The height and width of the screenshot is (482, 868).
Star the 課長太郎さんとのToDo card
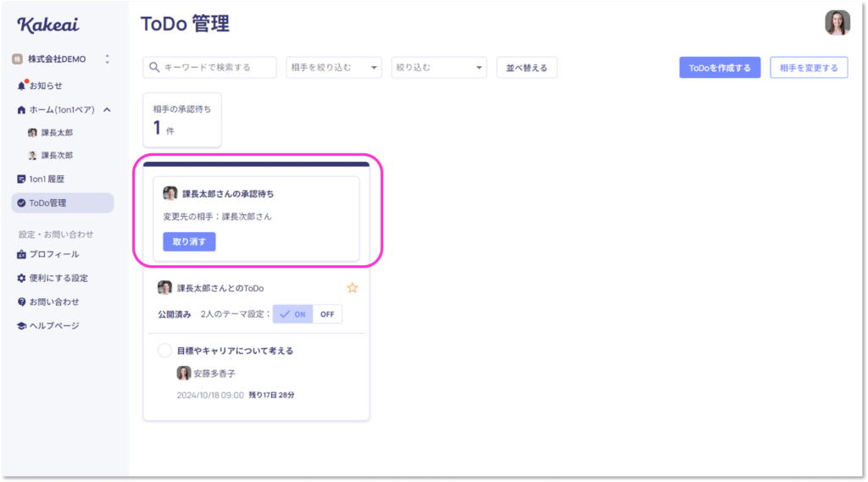(352, 288)
